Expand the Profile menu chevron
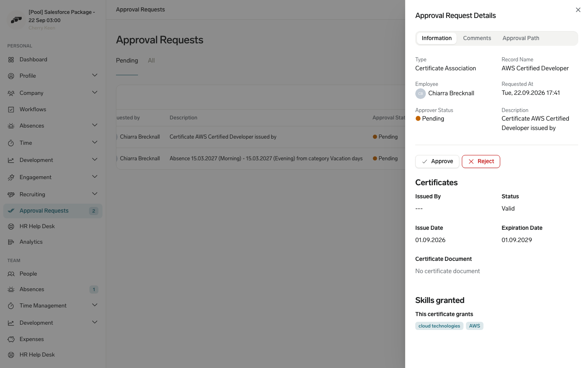 tap(95, 75)
